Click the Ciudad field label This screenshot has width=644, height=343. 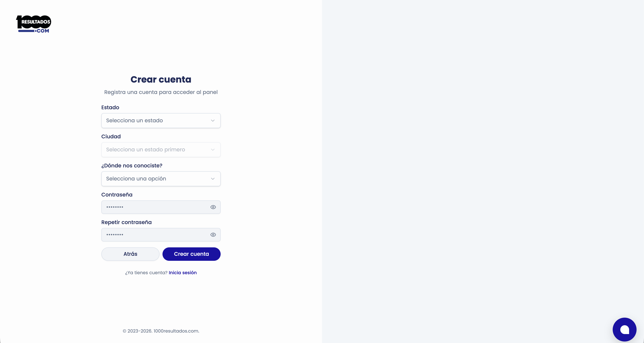111,136
